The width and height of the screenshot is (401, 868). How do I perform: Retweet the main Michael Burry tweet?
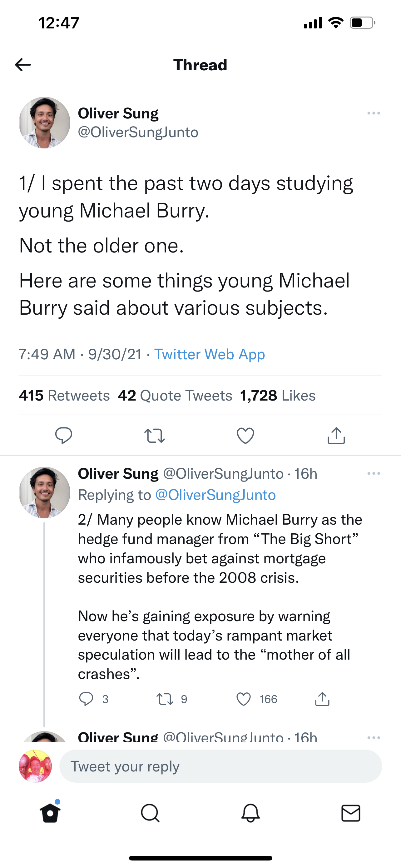pyautogui.click(x=155, y=435)
